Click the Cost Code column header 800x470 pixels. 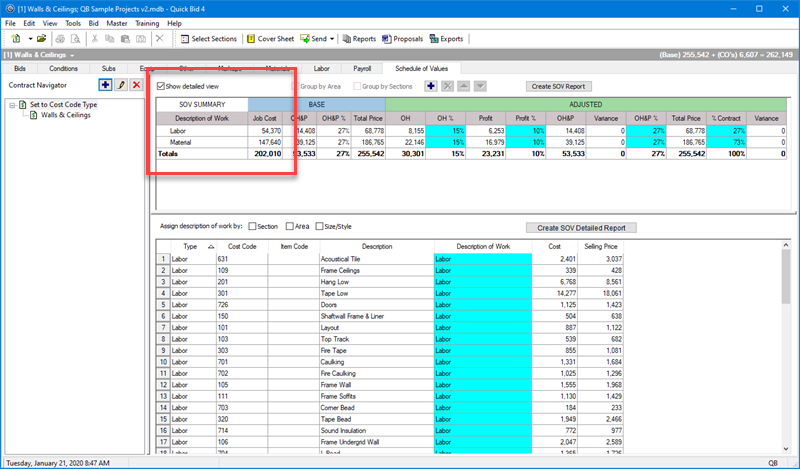click(x=242, y=246)
